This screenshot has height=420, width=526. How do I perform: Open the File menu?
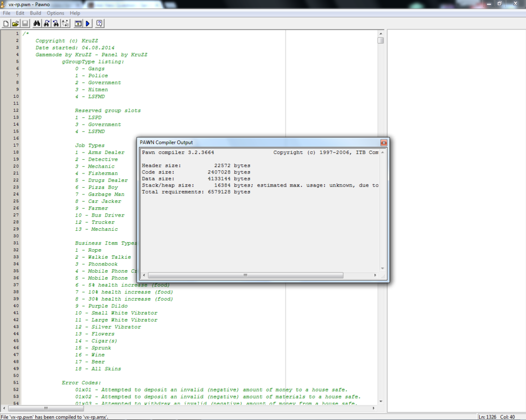pyautogui.click(x=6, y=13)
